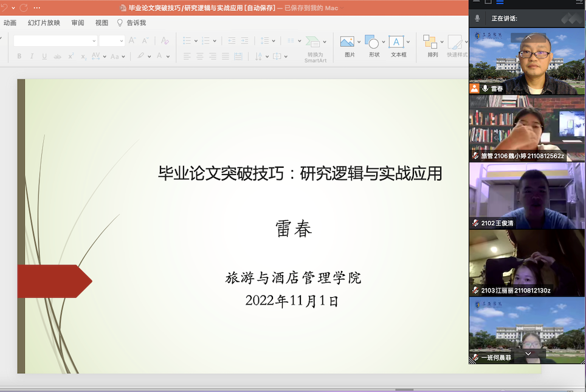This screenshot has height=392, width=586.
Task: Click the redo arrow in title bar
Action: (x=24, y=8)
